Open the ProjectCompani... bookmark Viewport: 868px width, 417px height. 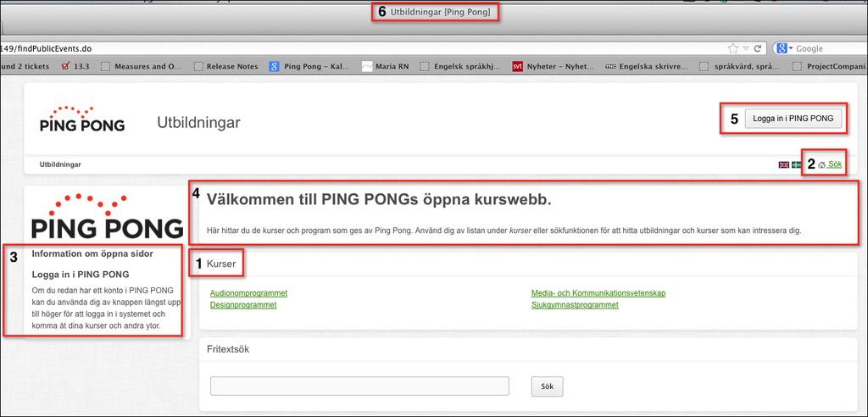830,66
